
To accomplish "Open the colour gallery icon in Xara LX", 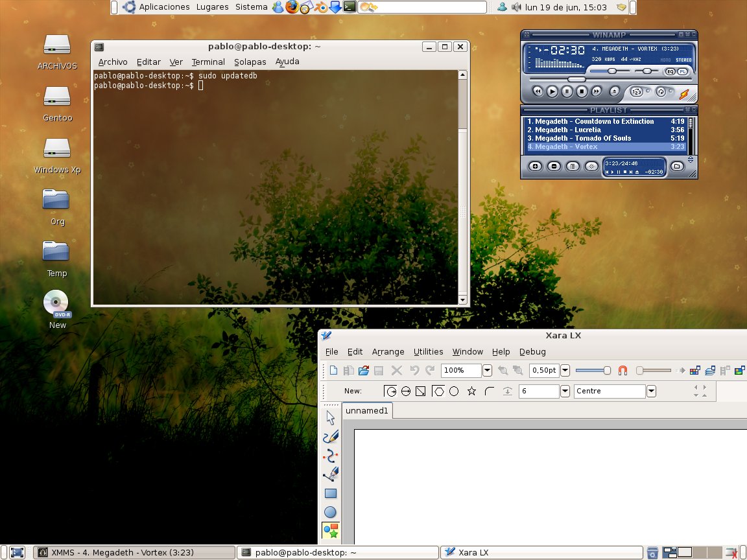I will (x=694, y=371).
